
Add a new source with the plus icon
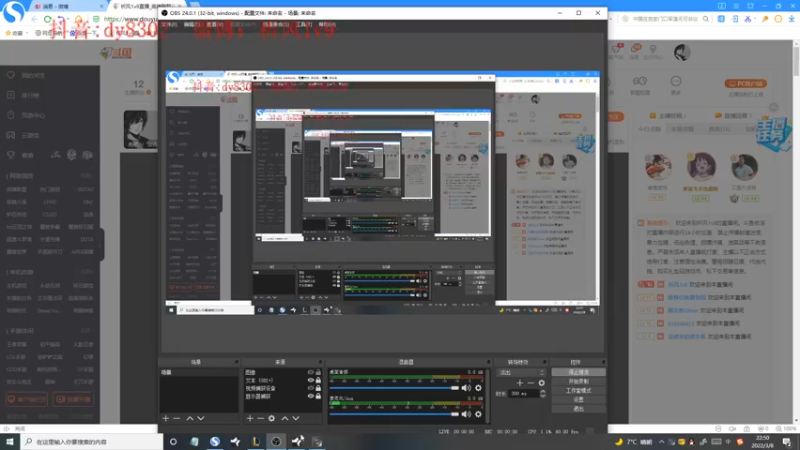tap(250, 418)
